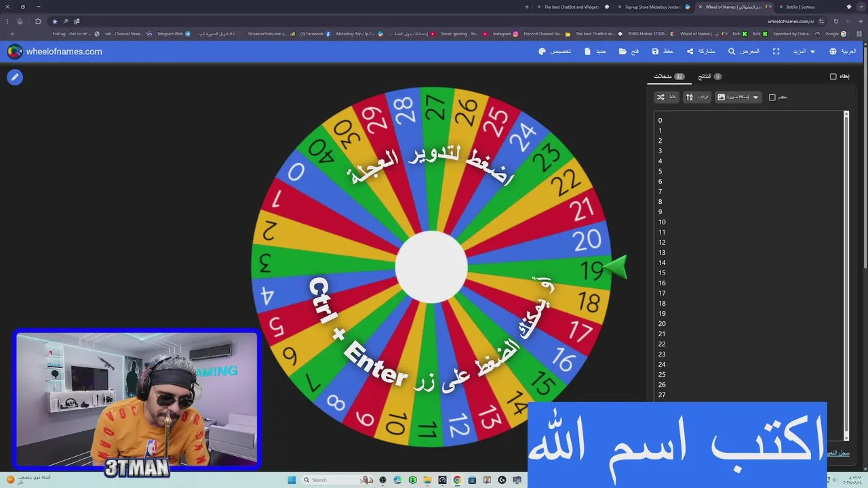Shuffle the entries list

pos(666,97)
